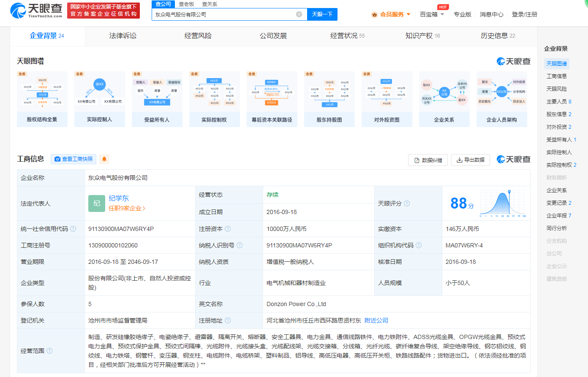
Task: Jump to 受益所有人 in the sidebar
Action: [561, 140]
